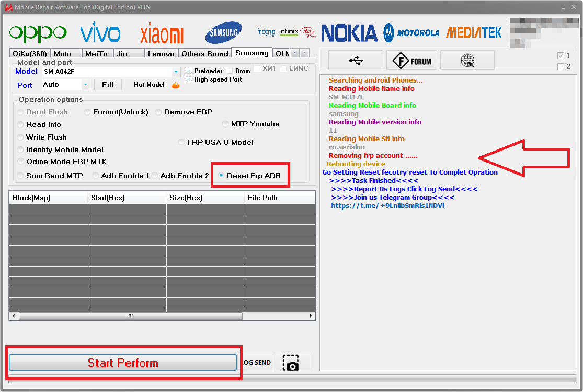Image resolution: width=583 pixels, height=392 pixels.
Task: Click the Motorola brand logo
Action: coord(411,33)
